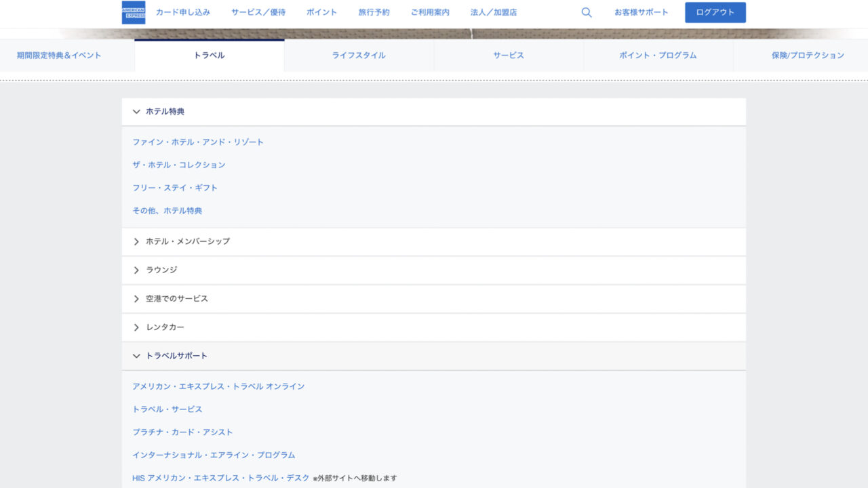The height and width of the screenshot is (488, 868).
Task: Select the トラベル tab
Action: point(210,56)
